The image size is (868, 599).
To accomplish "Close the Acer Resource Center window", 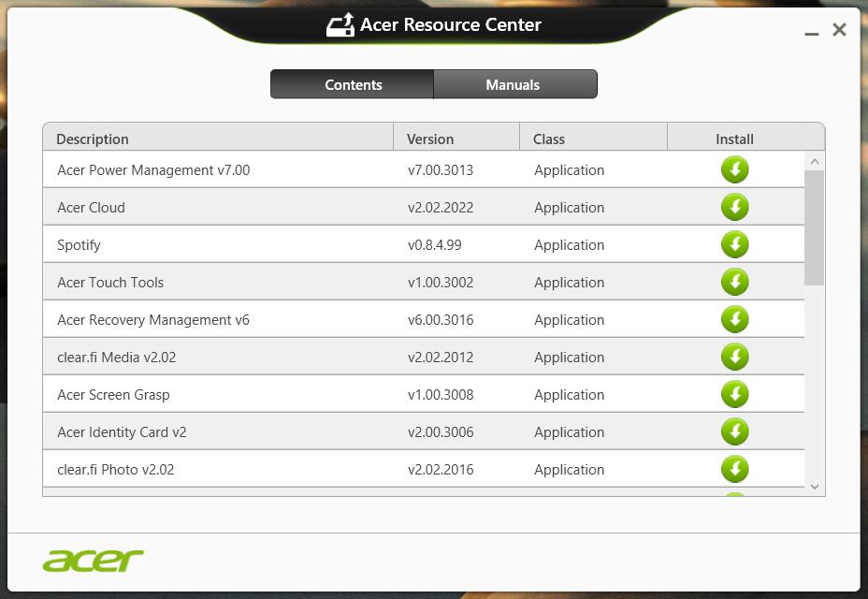I will pos(839,30).
